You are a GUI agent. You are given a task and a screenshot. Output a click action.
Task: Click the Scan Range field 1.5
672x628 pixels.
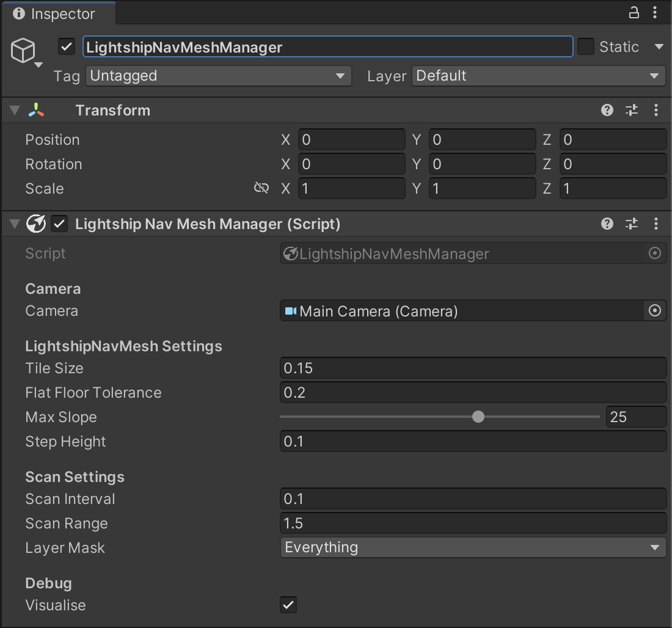pos(473,523)
